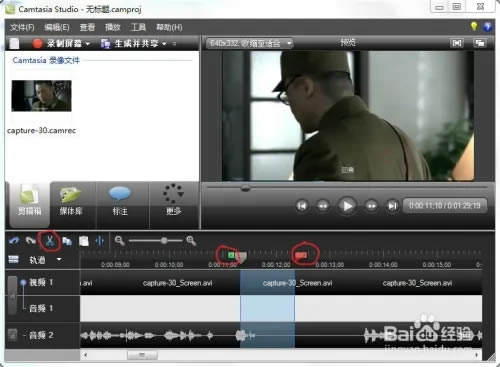Click the fast forward button
This screenshot has width=500, height=367.
pos(371,206)
